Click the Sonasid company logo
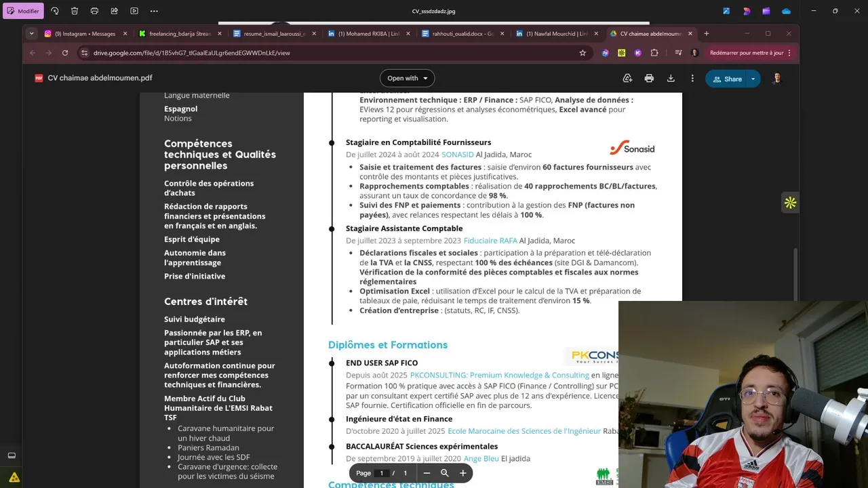The image size is (868, 488). pyautogui.click(x=632, y=148)
